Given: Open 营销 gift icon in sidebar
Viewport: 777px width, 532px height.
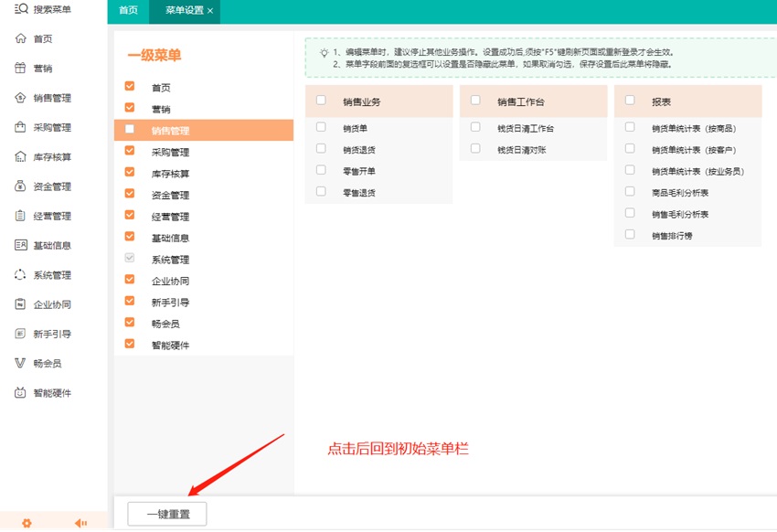Looking at the screenshot, I should 21,69.
